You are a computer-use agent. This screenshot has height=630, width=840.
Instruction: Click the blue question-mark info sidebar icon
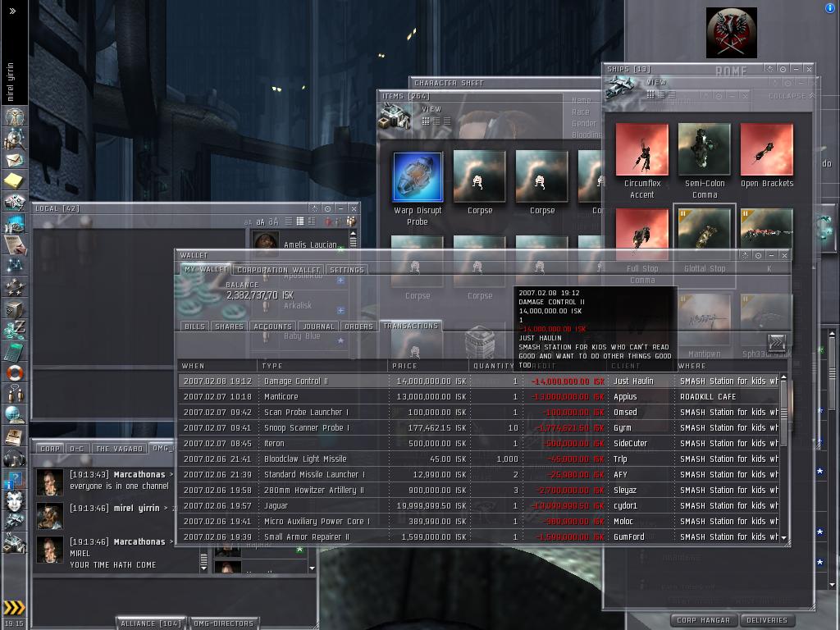pyautogui.click(x=15, y=479)
